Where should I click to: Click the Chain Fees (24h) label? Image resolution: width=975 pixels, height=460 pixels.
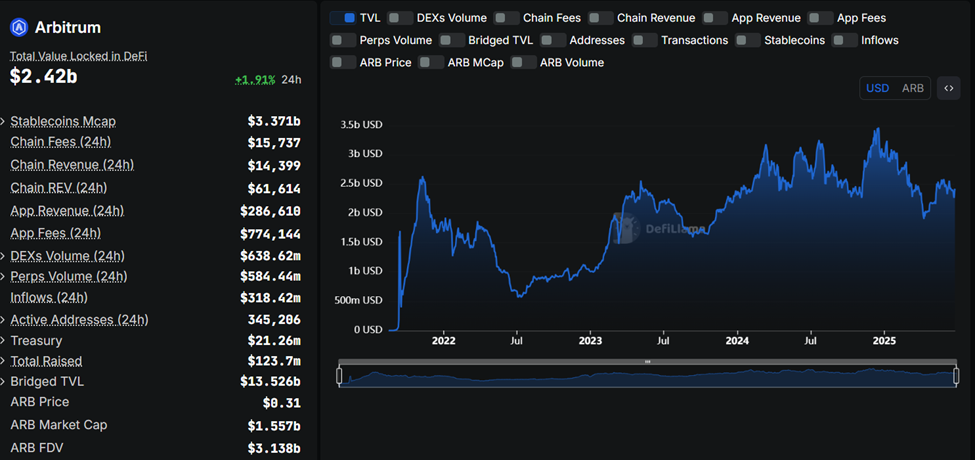60,142
